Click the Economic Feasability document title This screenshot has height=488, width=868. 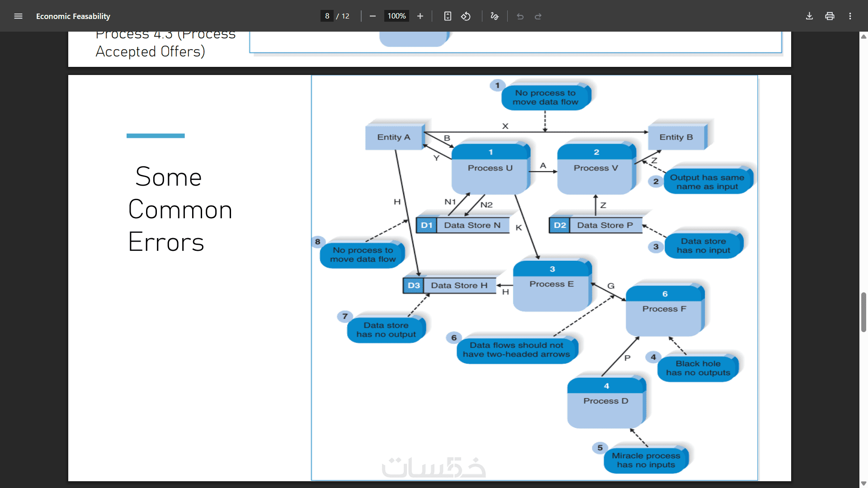coord(73,16)
